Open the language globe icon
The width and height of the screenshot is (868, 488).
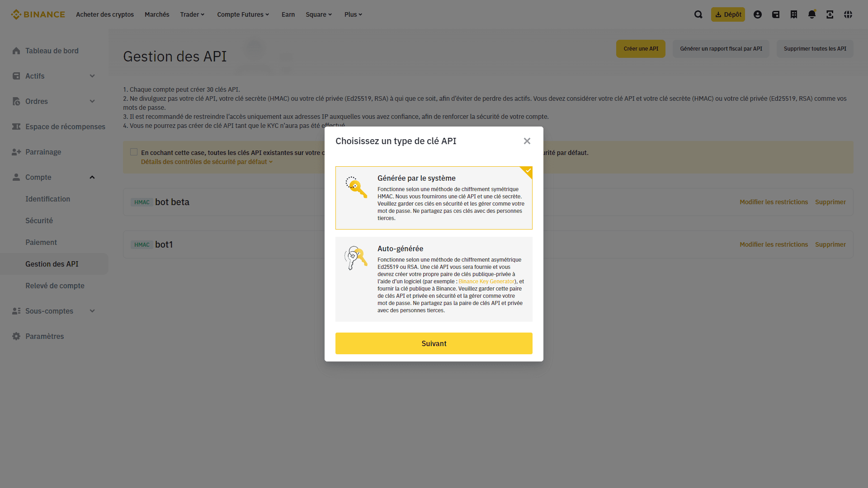848,14
